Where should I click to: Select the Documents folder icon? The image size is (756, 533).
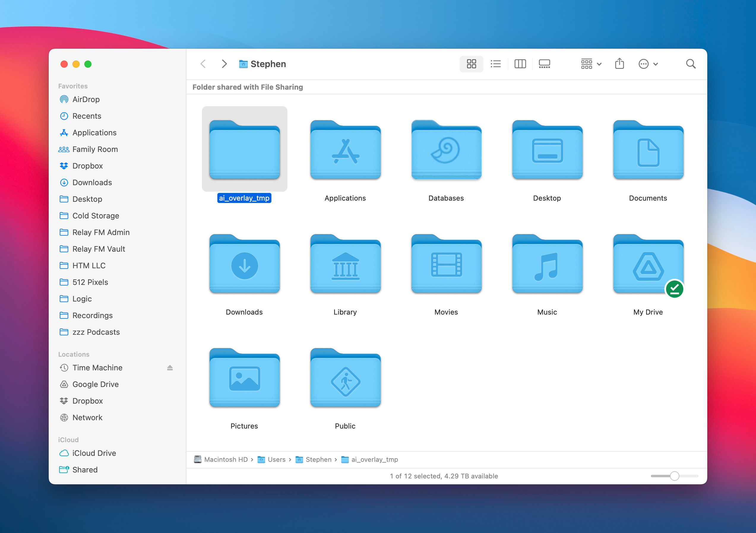[x=648, y=149]
